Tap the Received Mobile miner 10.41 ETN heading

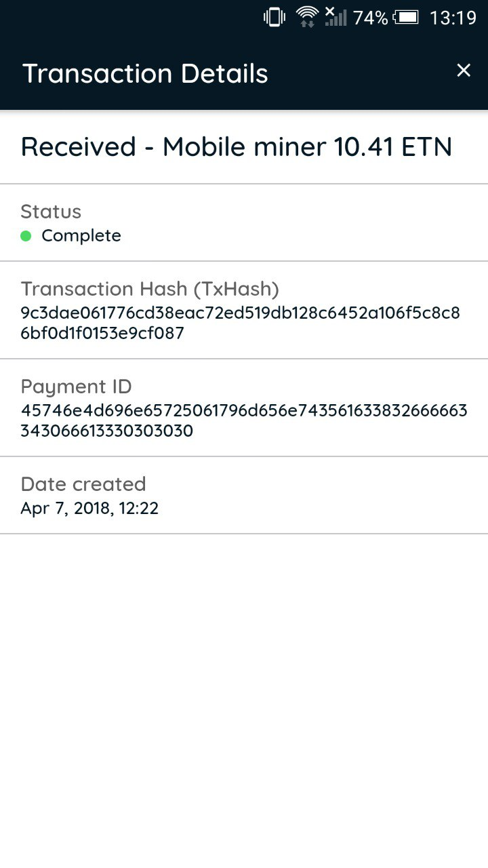point(237,147)
